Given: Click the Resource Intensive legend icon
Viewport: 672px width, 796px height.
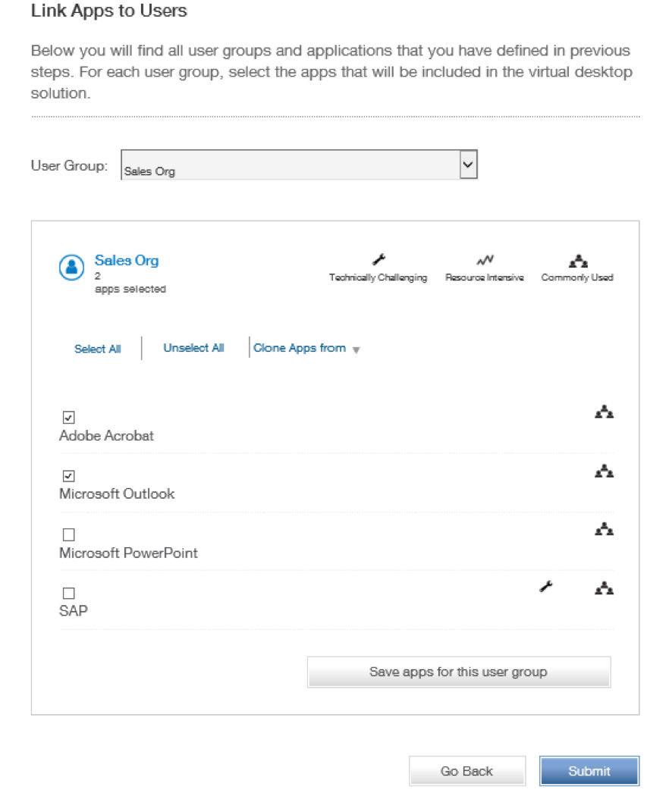Looking at the screenshot, I should 485,261.
